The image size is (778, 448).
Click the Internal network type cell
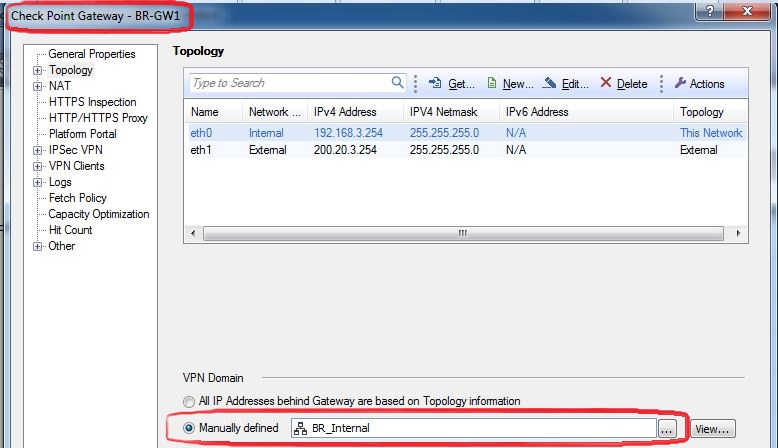tap(266, 133)
